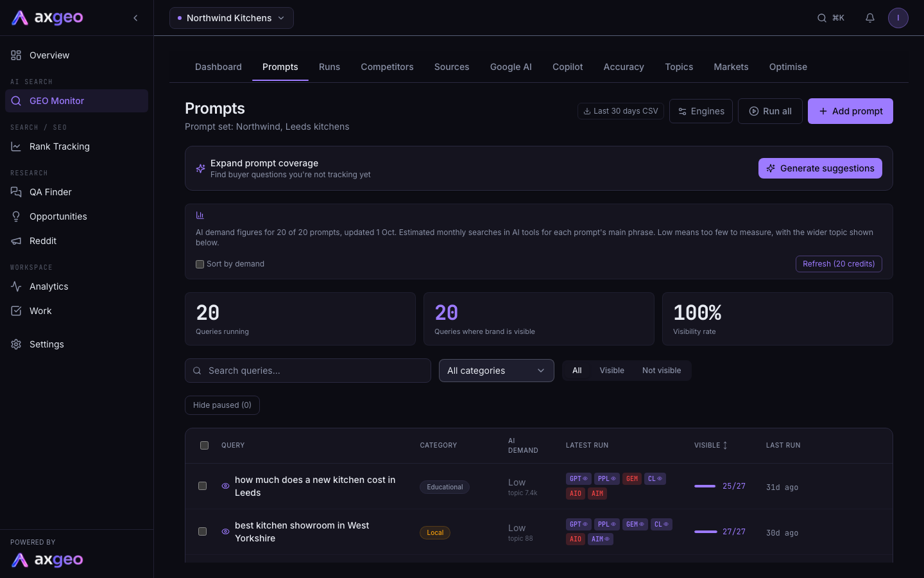Collapse the sidebar with the chevron arrow
The height and width of the screenshot is (578, 924).
click(135, 18)
